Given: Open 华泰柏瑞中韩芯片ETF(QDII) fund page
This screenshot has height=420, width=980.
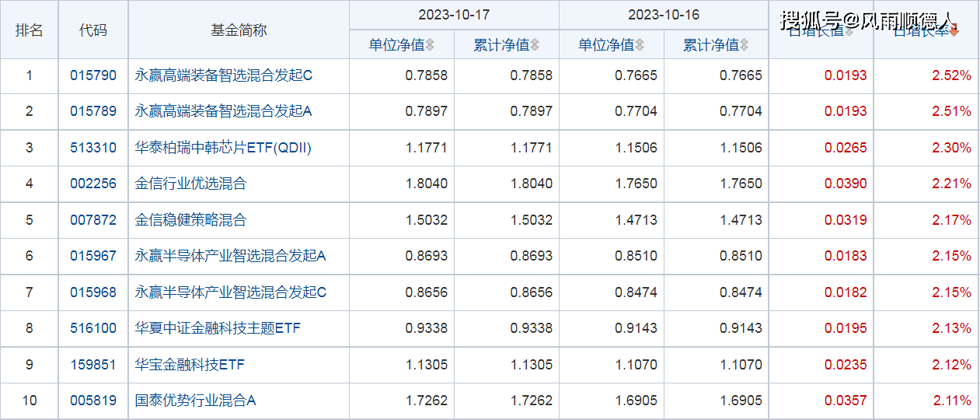Looking at the screenshot, I should (223, 148).
